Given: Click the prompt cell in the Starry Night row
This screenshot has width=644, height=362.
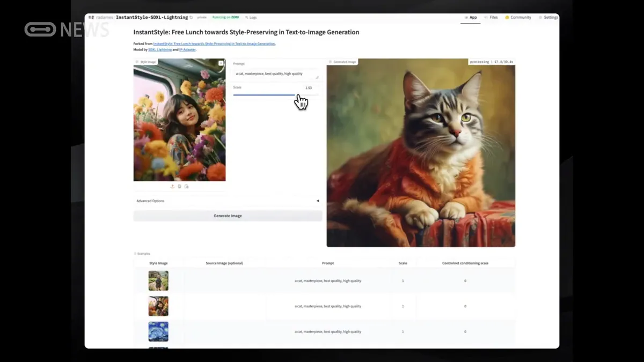Looking at the screenshot, I should coord(328,331).
